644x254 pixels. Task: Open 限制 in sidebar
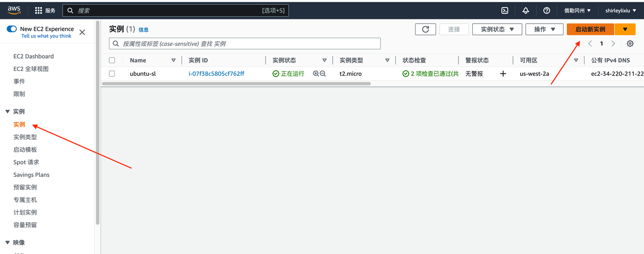(19, 94)
